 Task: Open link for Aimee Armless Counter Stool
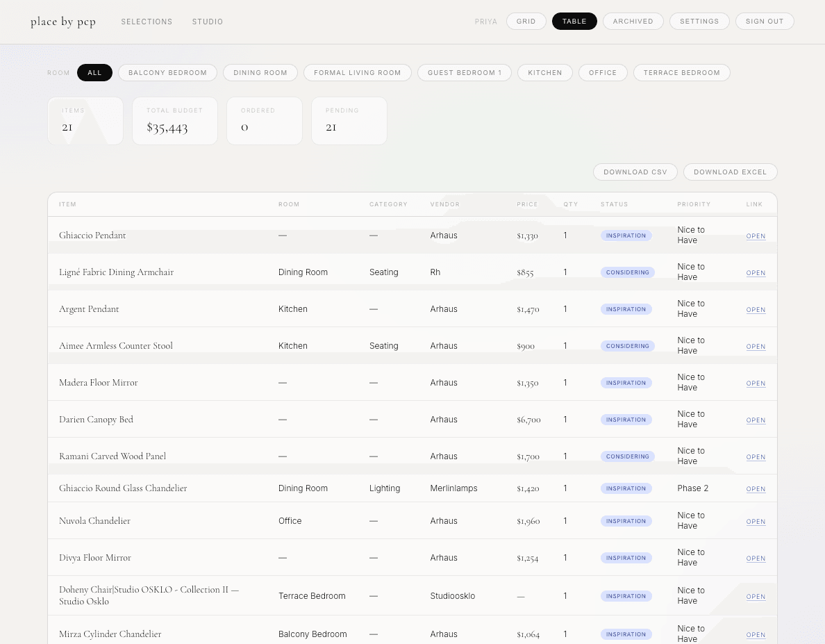pos(756,346)
